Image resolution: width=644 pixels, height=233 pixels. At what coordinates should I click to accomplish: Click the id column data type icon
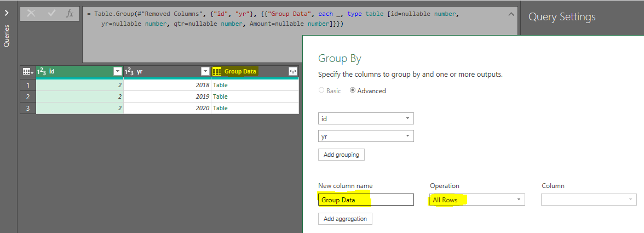click(42, 71)
